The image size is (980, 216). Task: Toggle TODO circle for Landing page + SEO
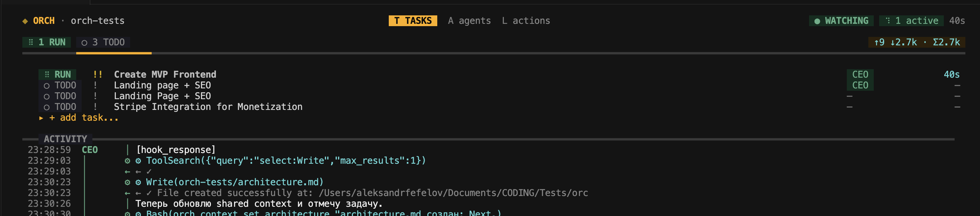click(x=47, y=85)
